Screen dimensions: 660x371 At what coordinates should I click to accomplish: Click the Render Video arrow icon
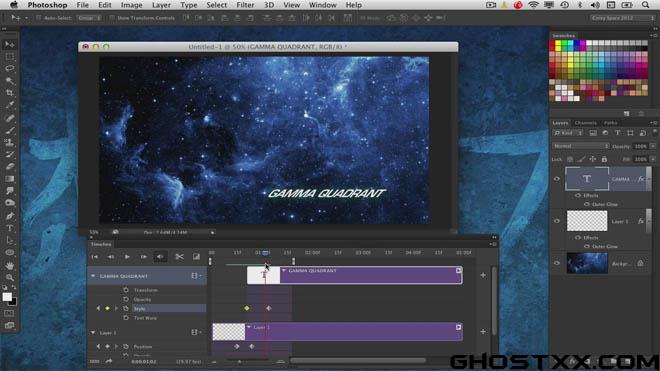[109, 361]
